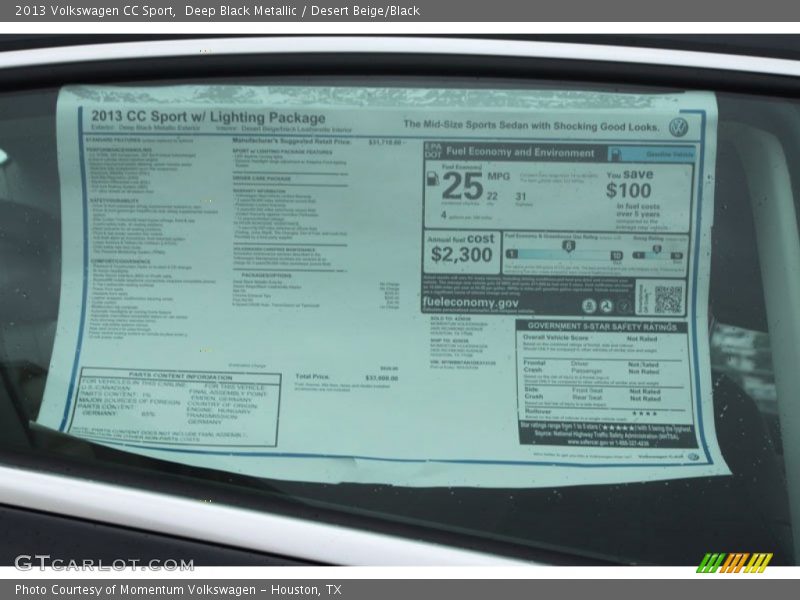800x600 pixels.
Task: Open the EPA DOT logo area
Action: coord(431,151)
